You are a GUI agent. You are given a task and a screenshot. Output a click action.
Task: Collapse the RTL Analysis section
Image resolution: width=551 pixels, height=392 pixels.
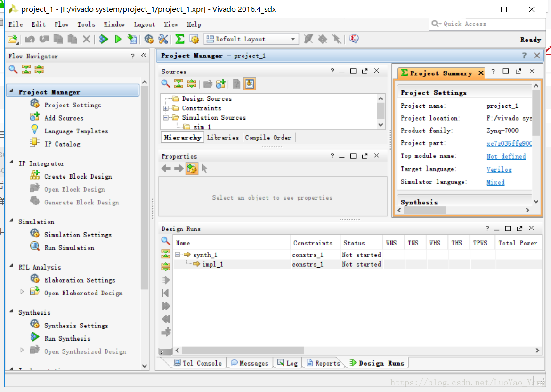click(12, 266)
